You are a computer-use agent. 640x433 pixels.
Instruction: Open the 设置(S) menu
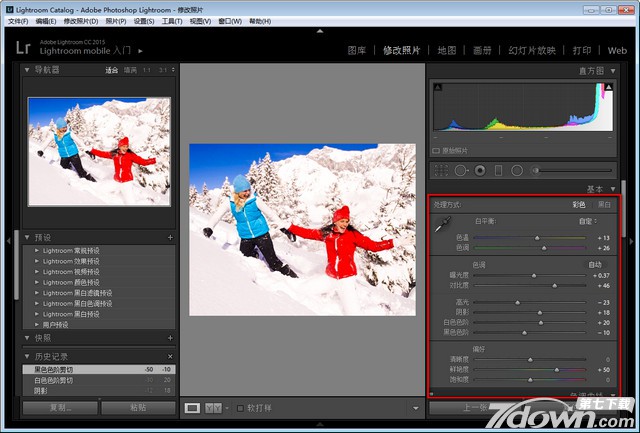(x=144, y=21)
